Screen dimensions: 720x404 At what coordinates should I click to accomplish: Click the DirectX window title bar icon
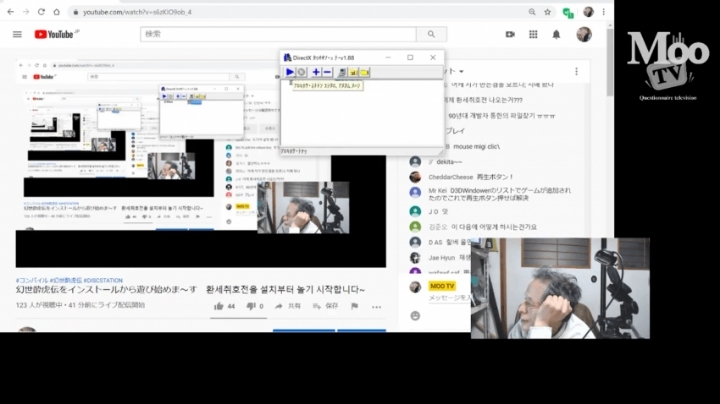pyautogui.click(x=287, y=57)
